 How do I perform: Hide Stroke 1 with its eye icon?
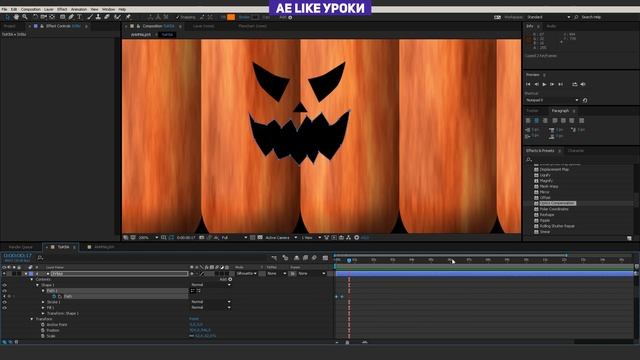(x=4, y=302)
